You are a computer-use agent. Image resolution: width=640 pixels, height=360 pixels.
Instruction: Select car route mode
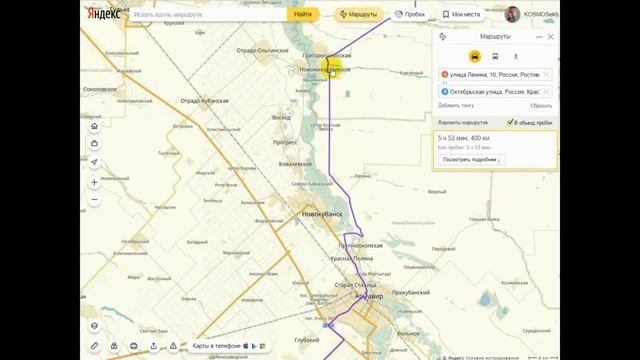tap(475, 56)
